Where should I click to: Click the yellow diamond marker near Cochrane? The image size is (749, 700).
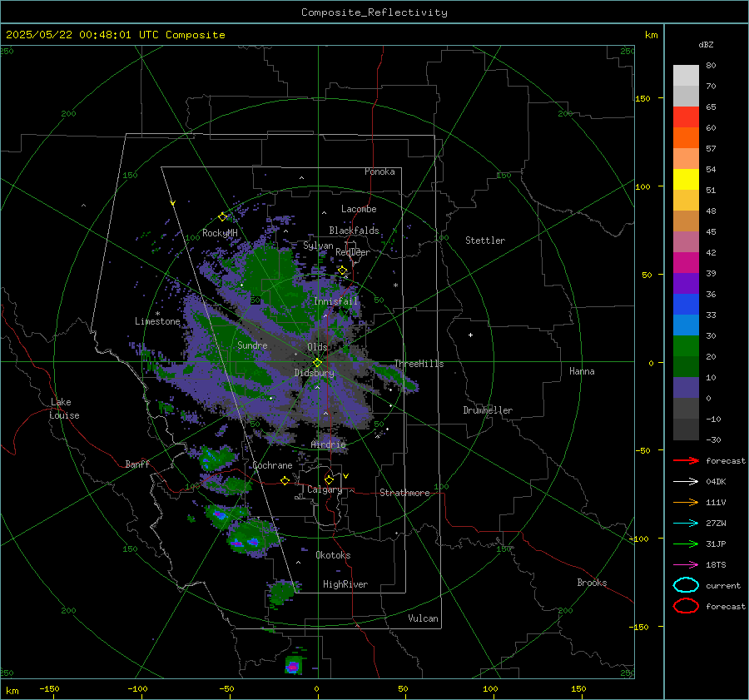(285, 480)
